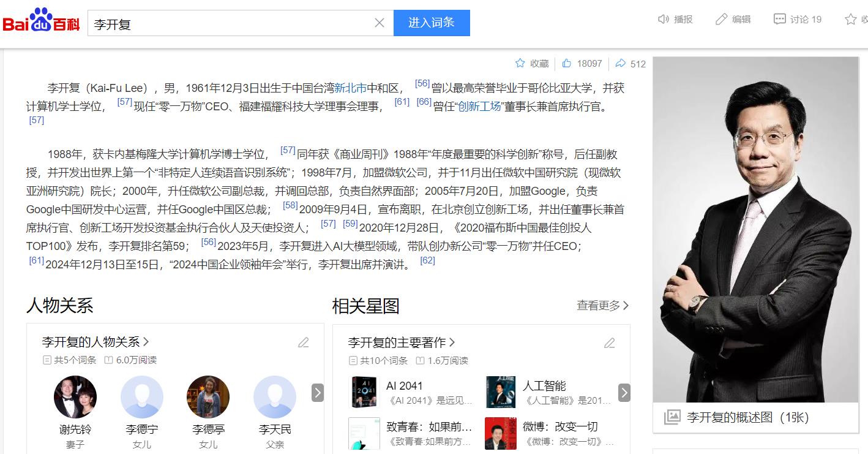Click the 进入词条 button
Image resolution: width=868 pixels, height=454 pixels.
click(432, 23)
